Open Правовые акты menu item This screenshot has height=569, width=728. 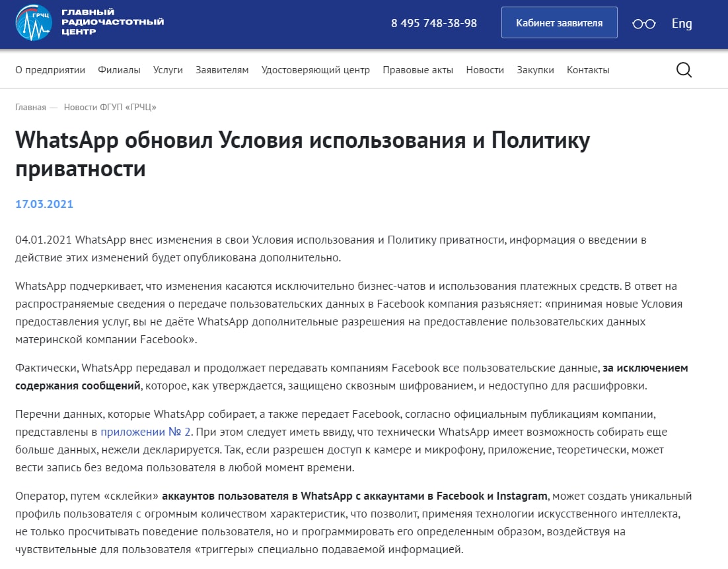click(418, 70)
